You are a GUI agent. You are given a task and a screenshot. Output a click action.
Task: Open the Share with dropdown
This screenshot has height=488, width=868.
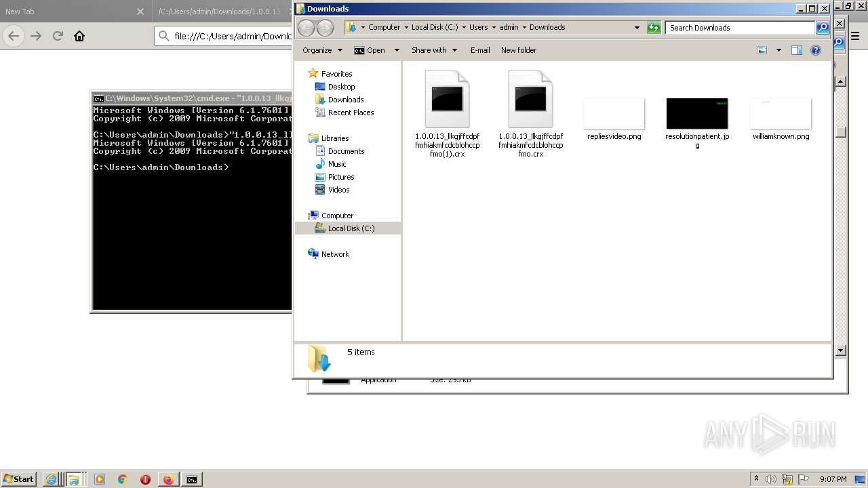pos(434,50)
